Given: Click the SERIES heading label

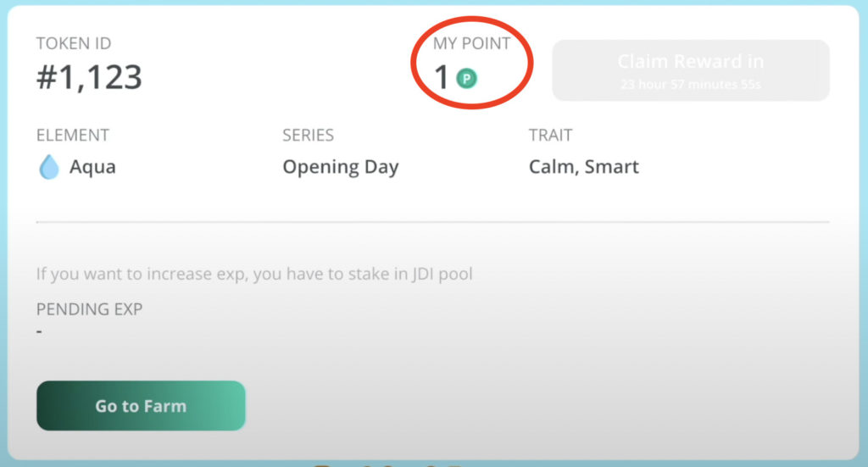Looking at the screenshot, I should pos(309,135).
